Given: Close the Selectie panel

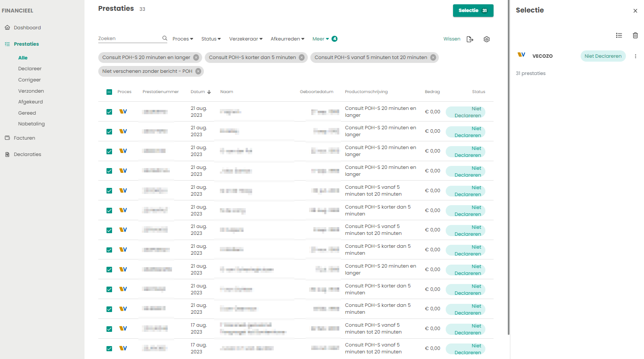Looking at the screenshot, I should [635, 11].
